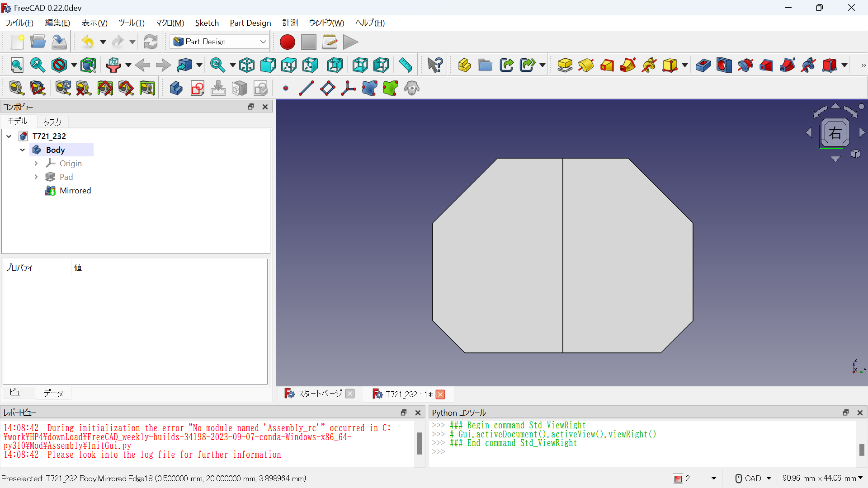Click Fit all view icon
Screen dimensions: 868x488
(17, 66)
